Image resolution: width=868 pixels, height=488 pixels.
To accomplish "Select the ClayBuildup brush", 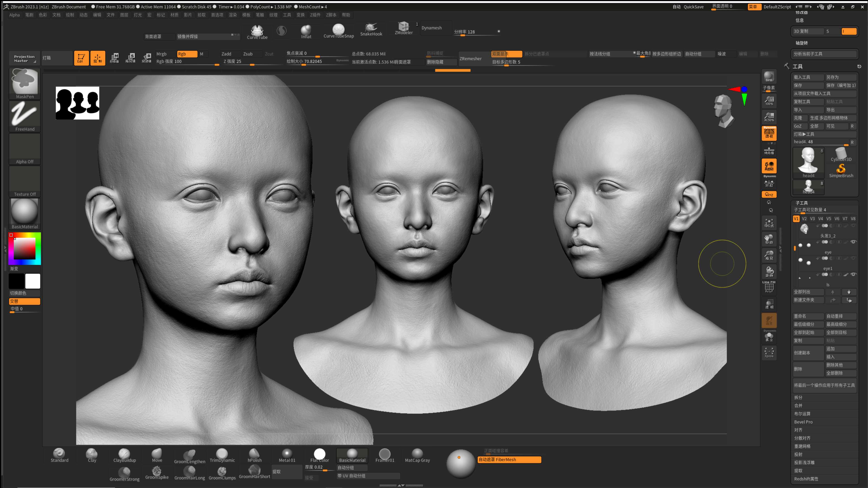I will (124, 456).
